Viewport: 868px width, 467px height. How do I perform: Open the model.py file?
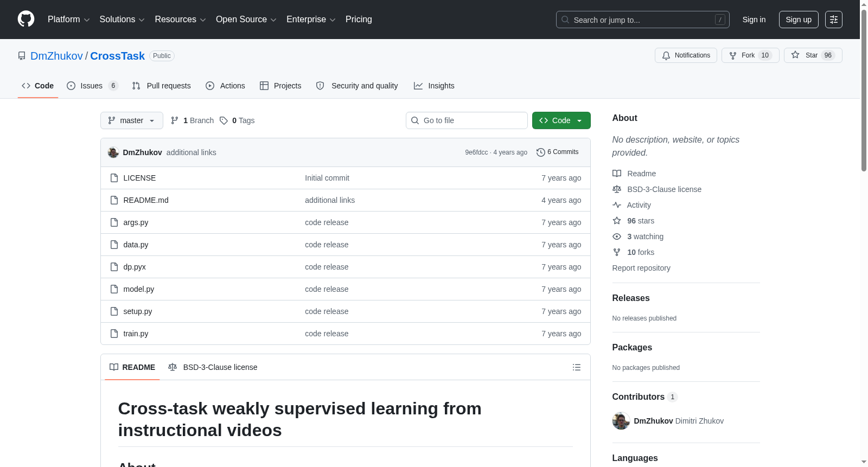139,289
